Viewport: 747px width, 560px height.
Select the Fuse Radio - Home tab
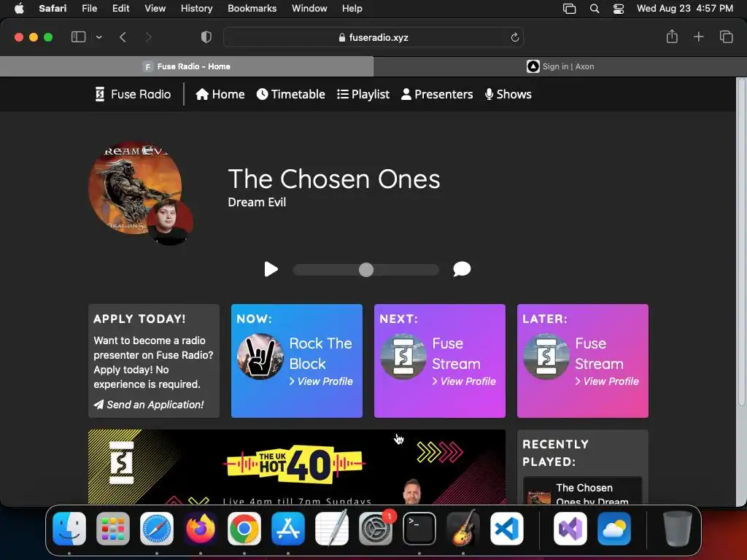pos(187,66)
